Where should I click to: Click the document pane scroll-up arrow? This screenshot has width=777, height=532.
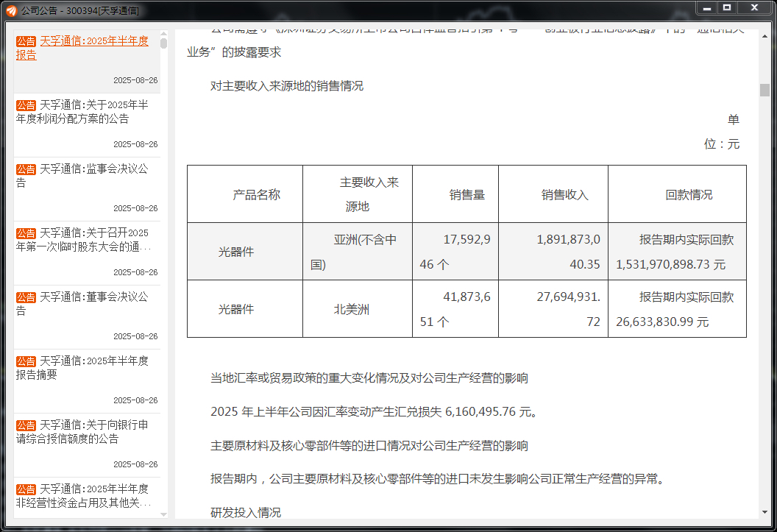tap(764, 36)
